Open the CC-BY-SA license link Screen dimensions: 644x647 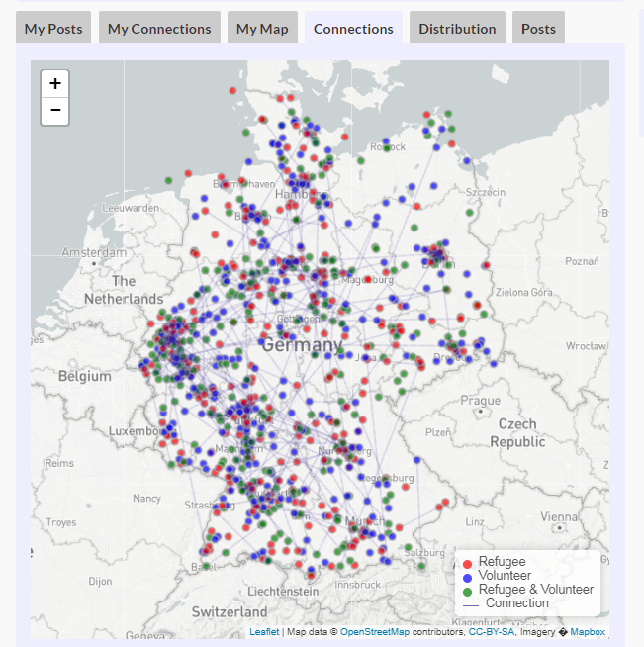click(x=492, y=632)
